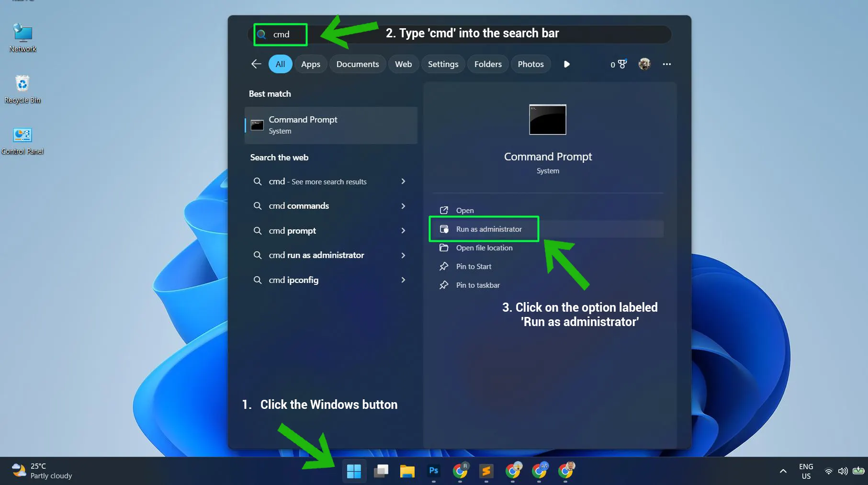Click the user account avatar picture
The image size is (868, 485).
[x=644, y=64]
